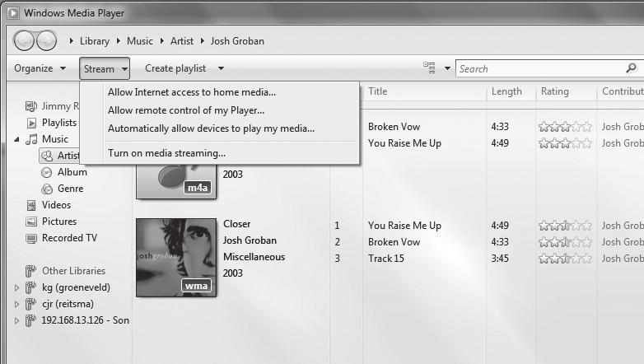Click the Genre icon in sidebar
The image size is (644, 364).
(47, 189)
